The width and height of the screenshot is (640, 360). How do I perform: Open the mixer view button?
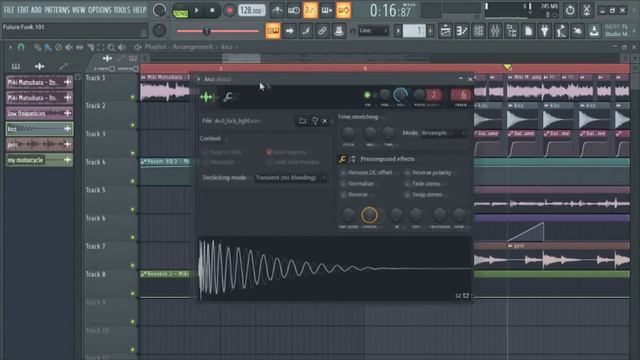coord(495,31)
